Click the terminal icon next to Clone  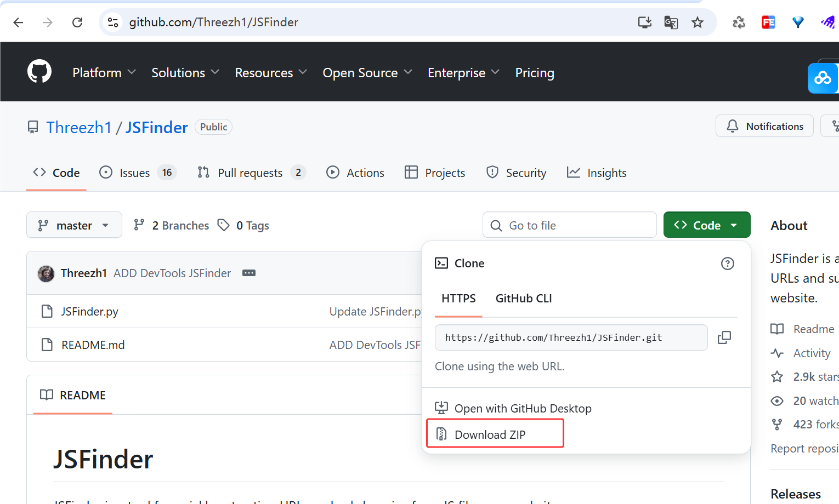point(441,263)
